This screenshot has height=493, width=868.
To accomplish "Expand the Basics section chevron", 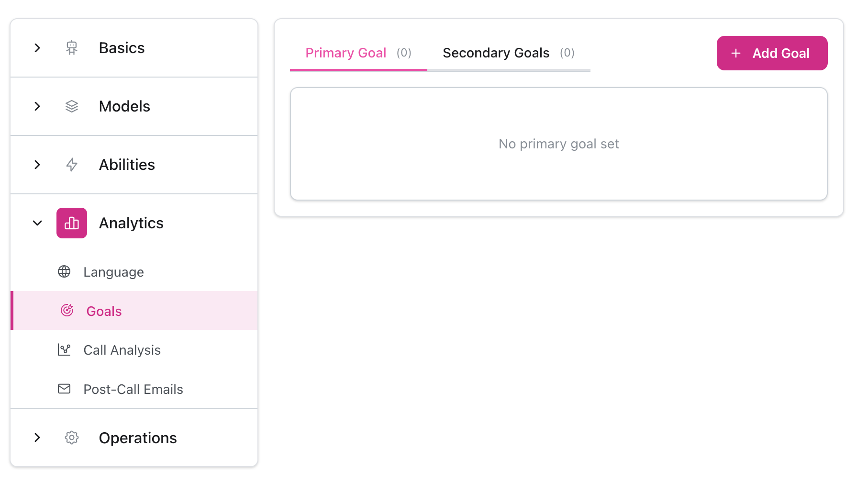I will 37,48.
